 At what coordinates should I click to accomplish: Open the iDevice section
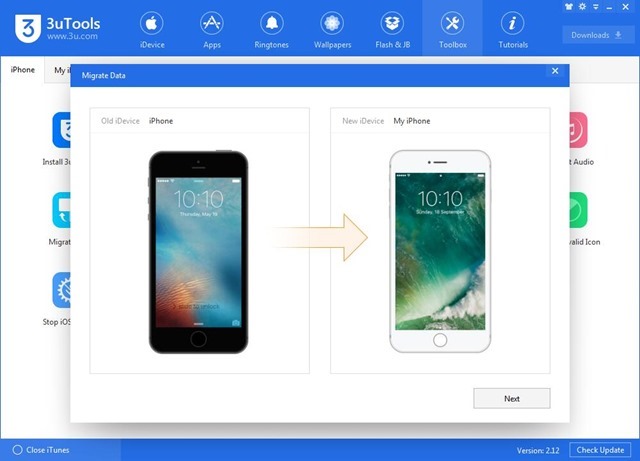[x=152, y=30]
